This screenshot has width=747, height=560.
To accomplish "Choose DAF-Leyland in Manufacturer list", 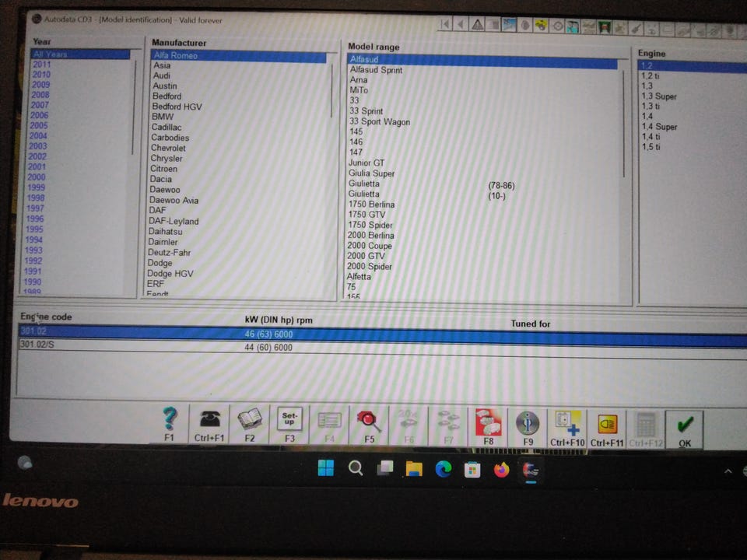I will click(174, 222).
